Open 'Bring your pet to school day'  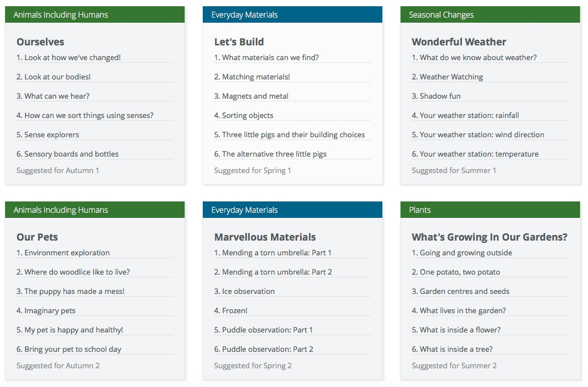(x=69, y=349)
